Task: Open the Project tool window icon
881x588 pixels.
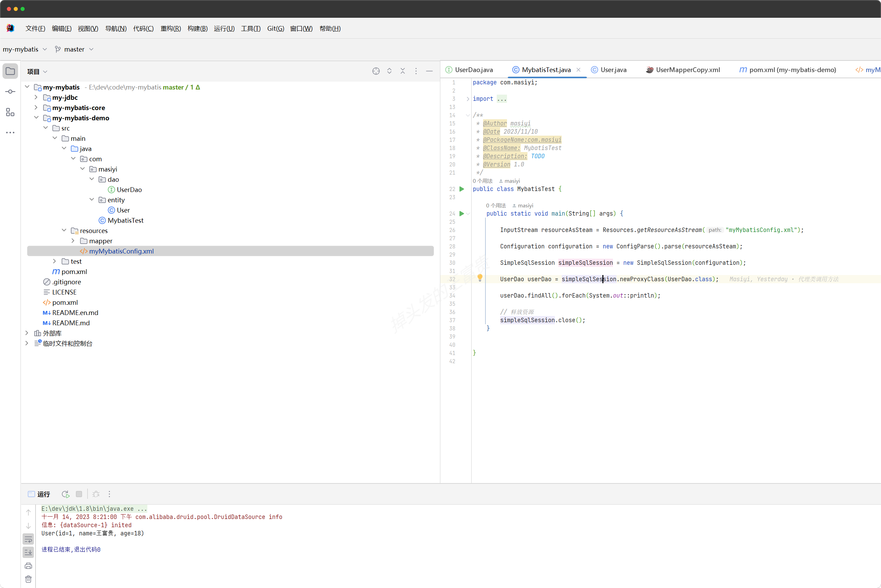Action: click(10, 71)
